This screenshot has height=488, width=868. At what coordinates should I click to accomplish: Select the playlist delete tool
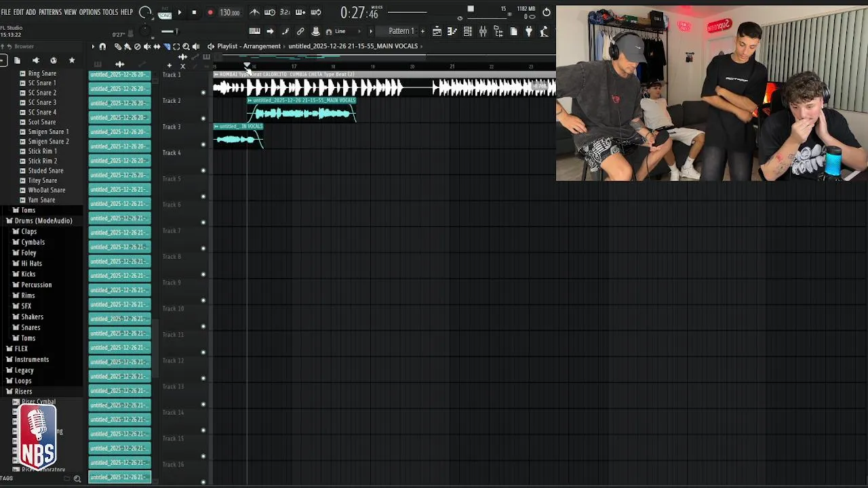pyautogui.click(x=137, y=46)
